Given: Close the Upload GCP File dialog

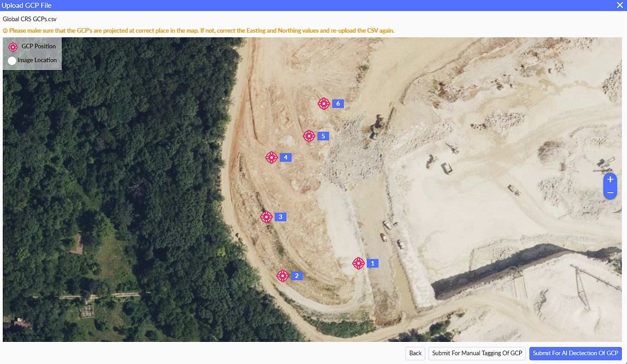Looking at the screenshot, I should [620, 5].
